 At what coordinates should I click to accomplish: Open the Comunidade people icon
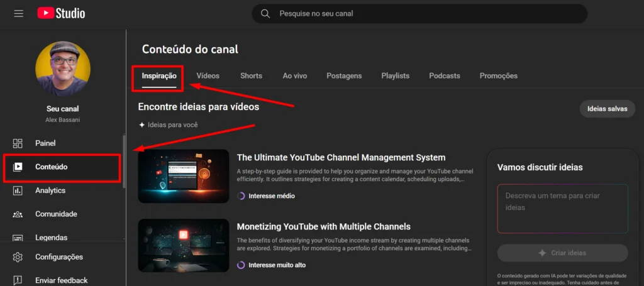click(18, 214)
